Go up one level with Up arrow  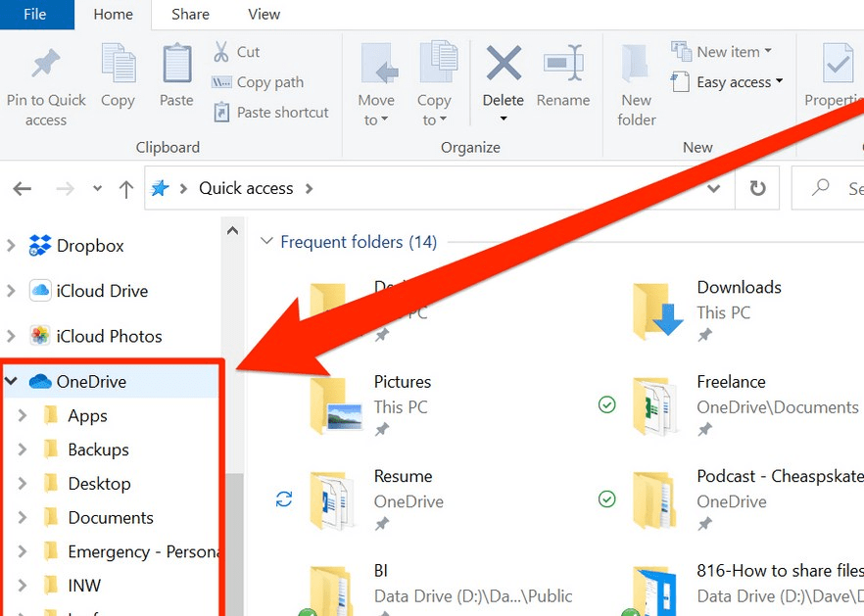126,189
